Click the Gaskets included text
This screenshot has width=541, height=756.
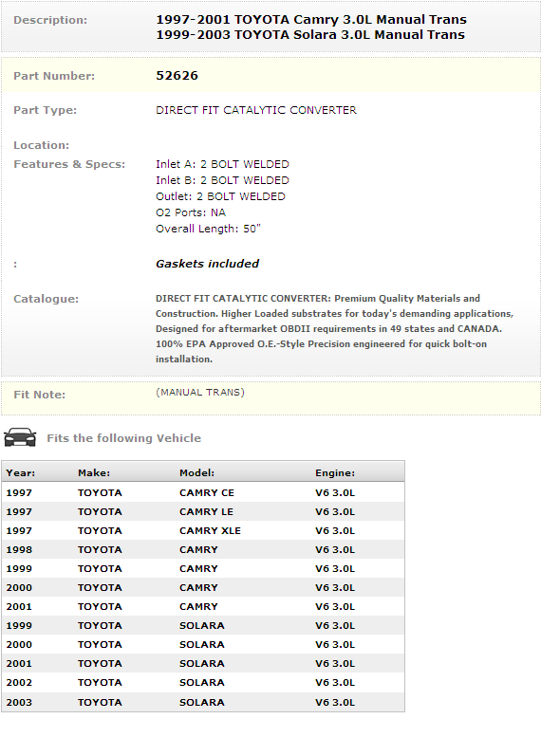(208, 264)
